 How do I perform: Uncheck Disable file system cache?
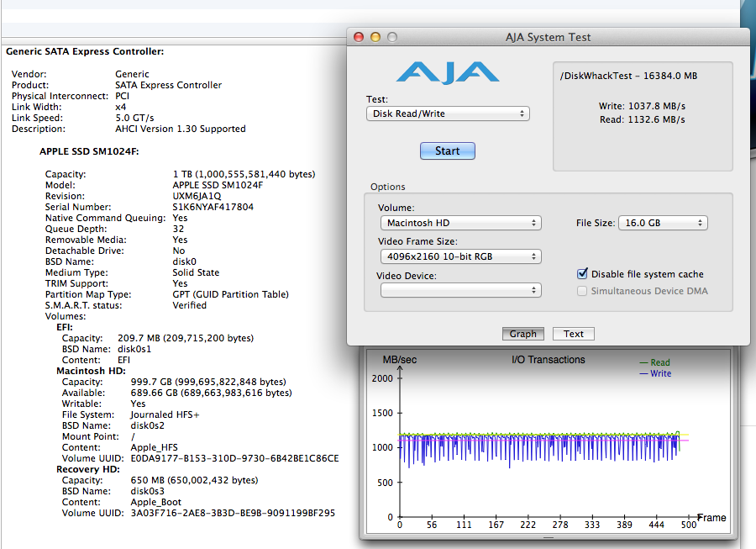click(x=583, y=274)
